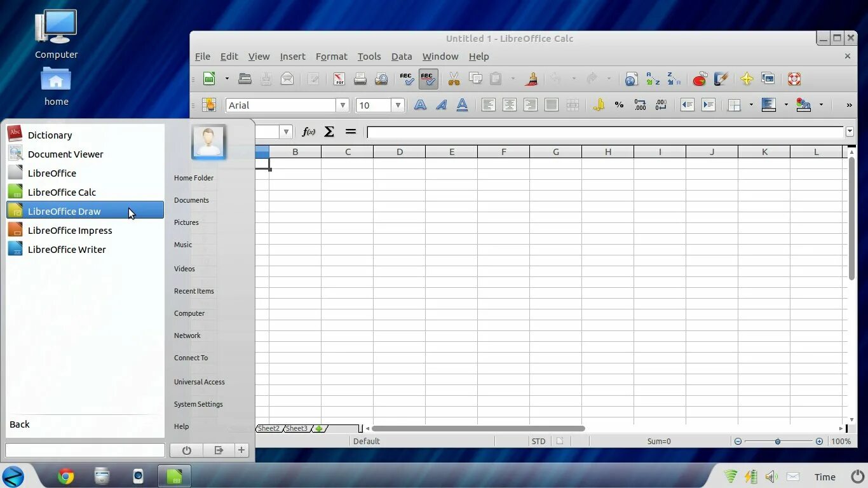This screenshot has width=868, height=488.
Task: Click the Function equals sign
Action: 350,132
